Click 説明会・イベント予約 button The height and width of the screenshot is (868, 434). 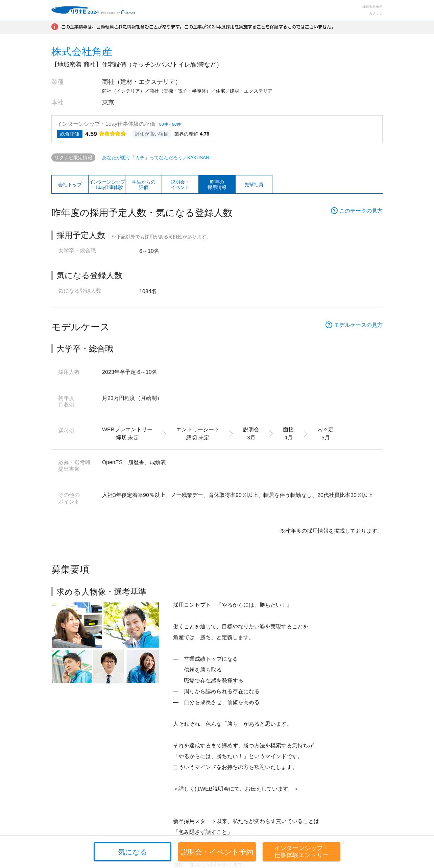(217, 852)
